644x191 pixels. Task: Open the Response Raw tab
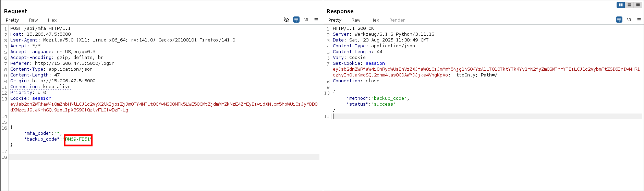(x=356, y=20)
